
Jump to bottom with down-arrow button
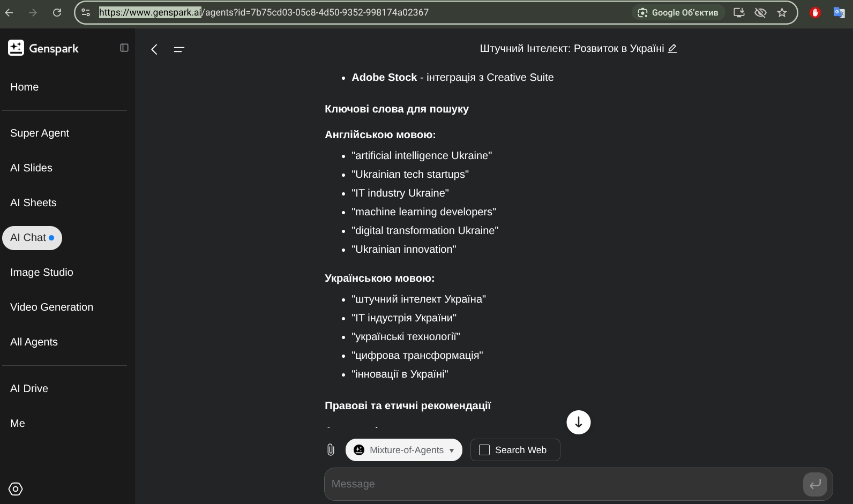point(579,422)
